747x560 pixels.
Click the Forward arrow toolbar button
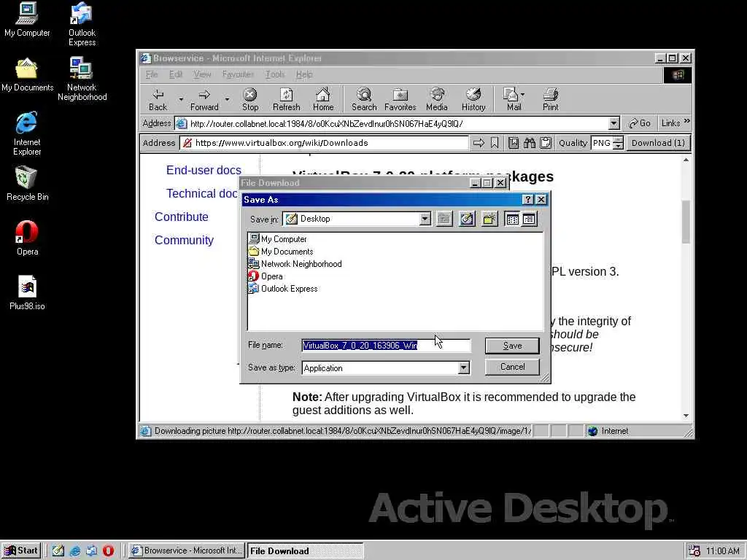coord(204,99)
